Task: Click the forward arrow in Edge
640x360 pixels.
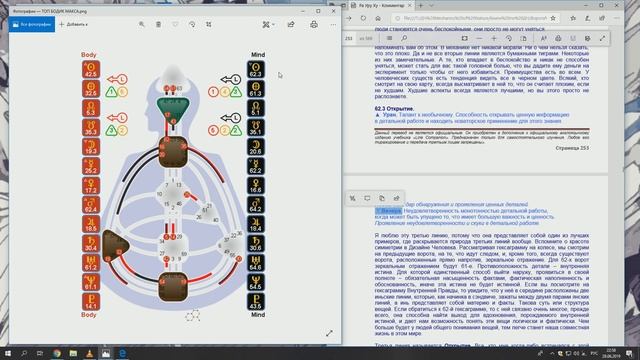Action: coord(349,18)
